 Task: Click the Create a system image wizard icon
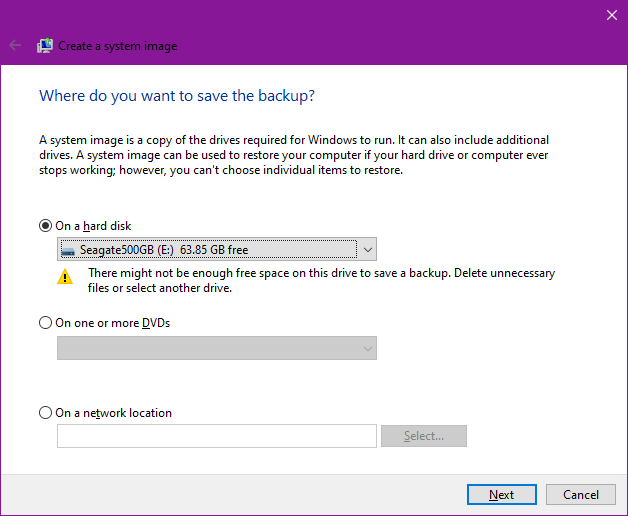(45, 45)
